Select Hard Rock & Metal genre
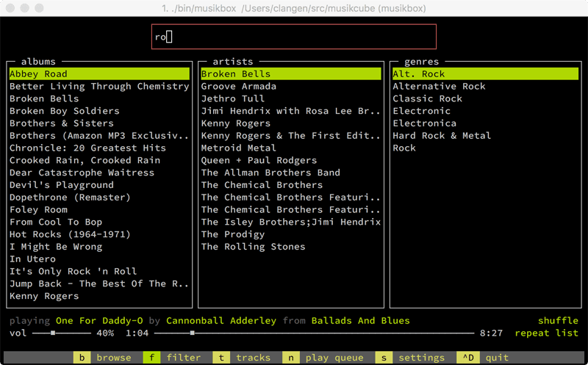Viewport: 588px width, 365px height. click(442, 136)
